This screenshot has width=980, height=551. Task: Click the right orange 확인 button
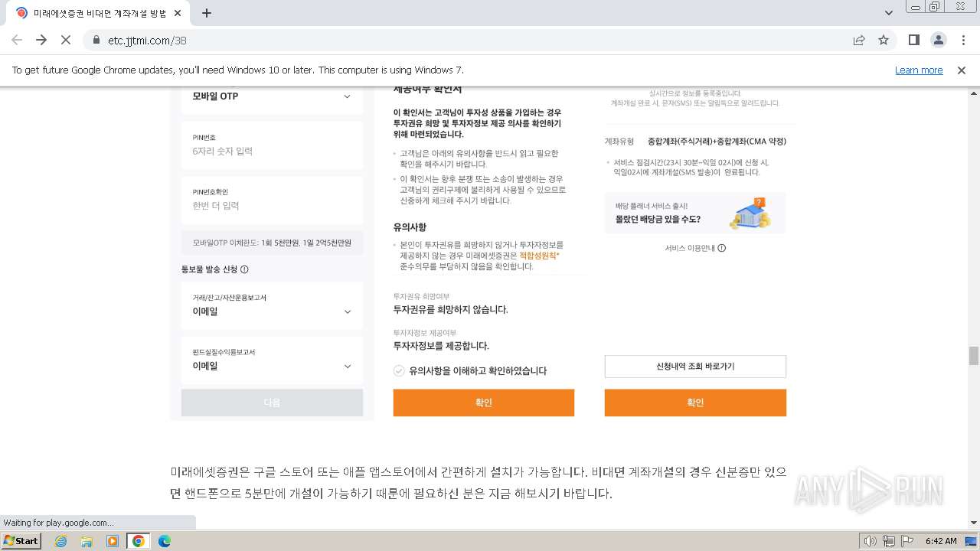(695, 403)
